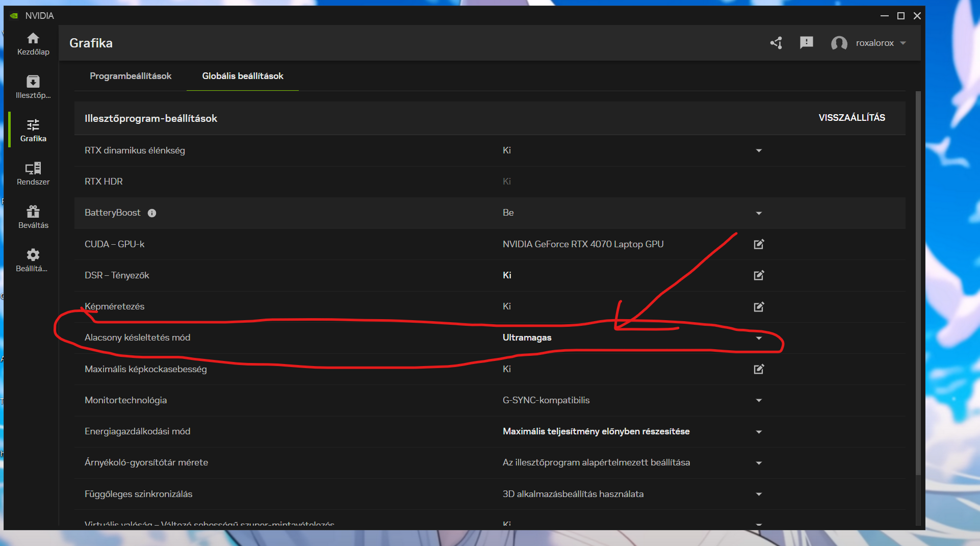980x546 pixels.
Task: Click 3D alkalmazásbeállítás használata value
Action: click(x=573, y=494)
